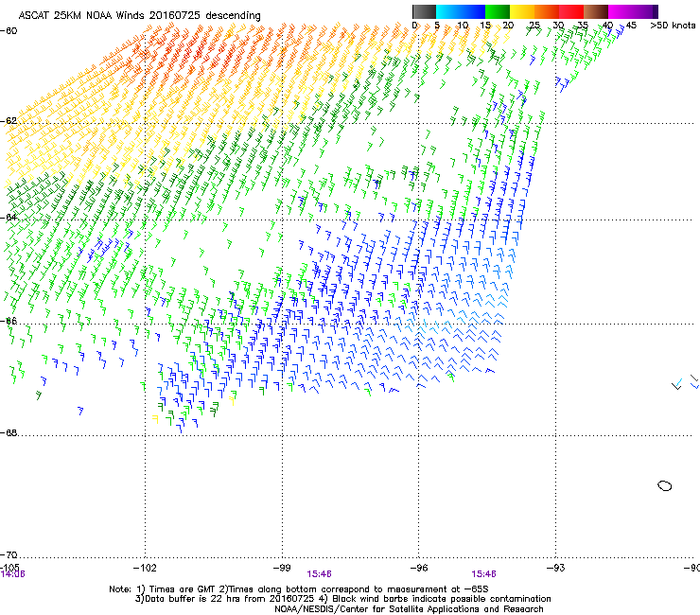Click the isolated cyan wind barb at right edge
700x615 pixels.
677,383
